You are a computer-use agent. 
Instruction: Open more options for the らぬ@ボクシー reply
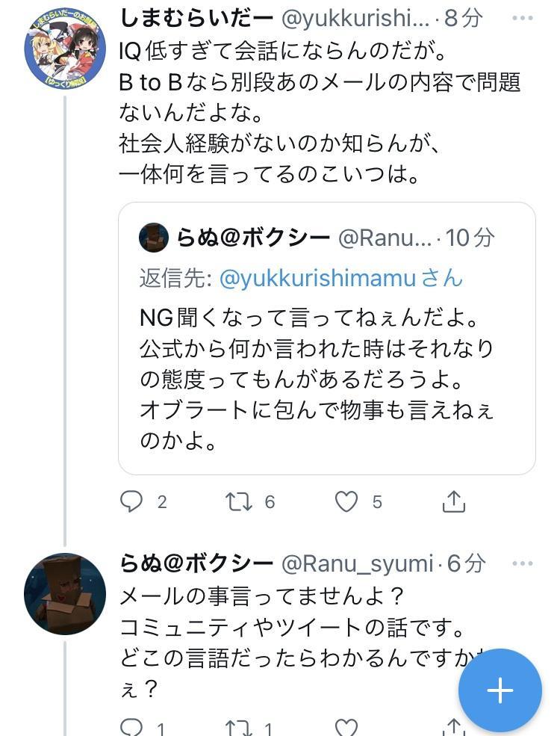tap(523, 563)
